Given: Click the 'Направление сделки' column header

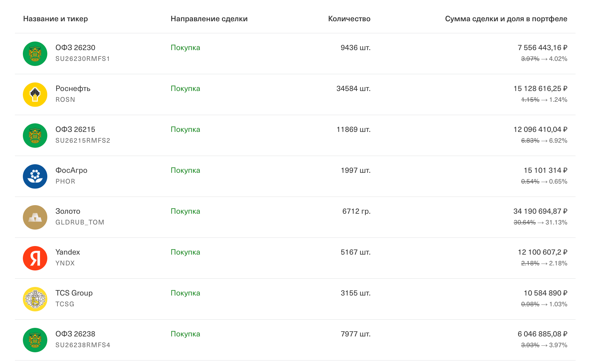Looking at the screenshot, I should [x=209, y=19].
